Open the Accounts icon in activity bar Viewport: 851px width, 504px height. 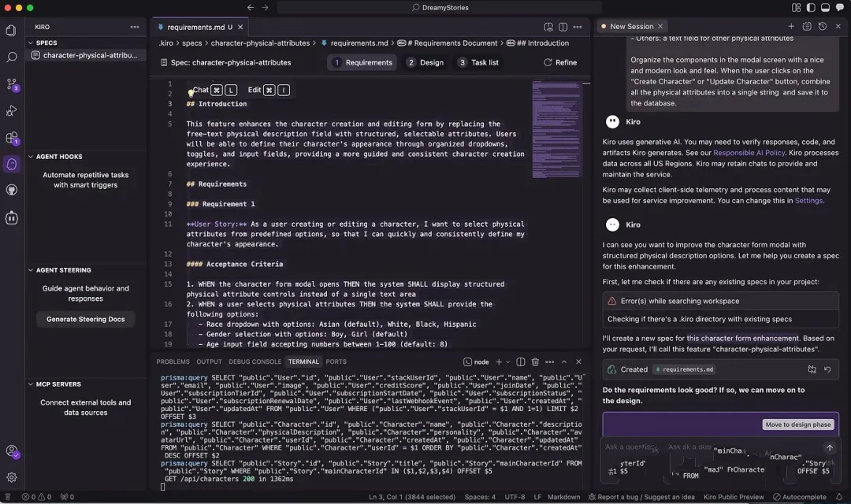point(11,451)
